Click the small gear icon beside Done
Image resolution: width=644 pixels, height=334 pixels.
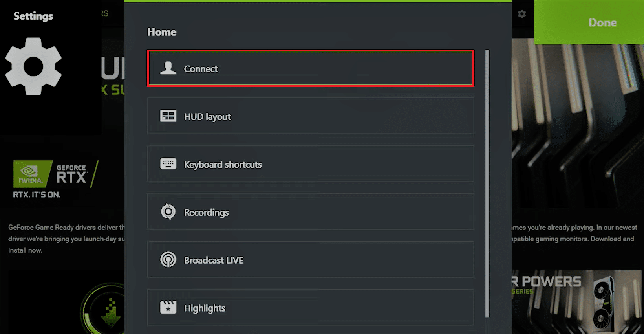(x=522, y=14)
